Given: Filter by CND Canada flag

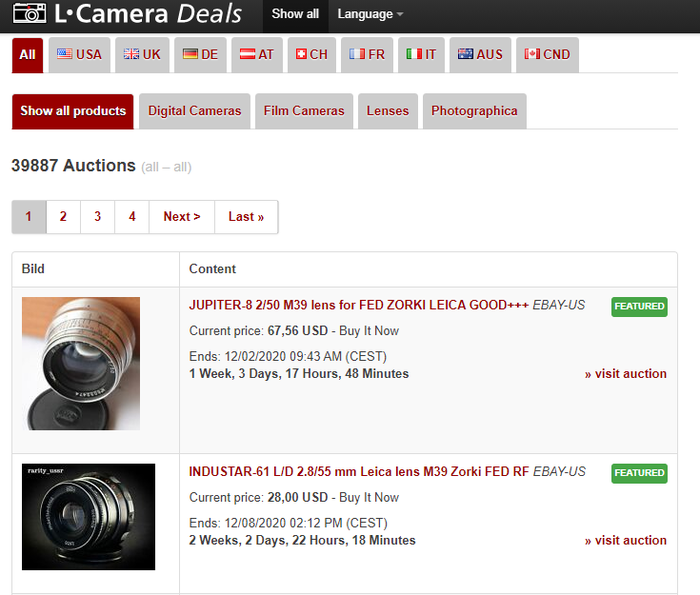Looking at the screenshot, I should pos(547,55).
